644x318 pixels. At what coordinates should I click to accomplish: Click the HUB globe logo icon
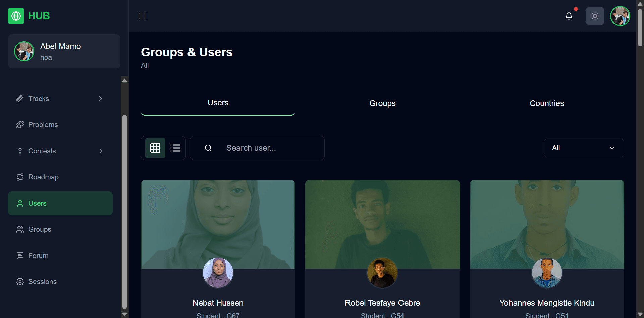(x=16, y=16)
